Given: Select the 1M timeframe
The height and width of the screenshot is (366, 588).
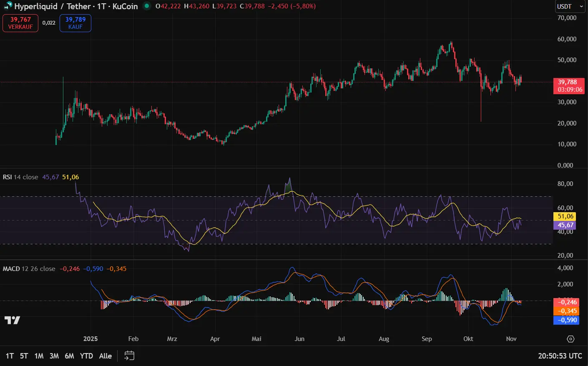Looking at the screenshot, I should [39, 356].
